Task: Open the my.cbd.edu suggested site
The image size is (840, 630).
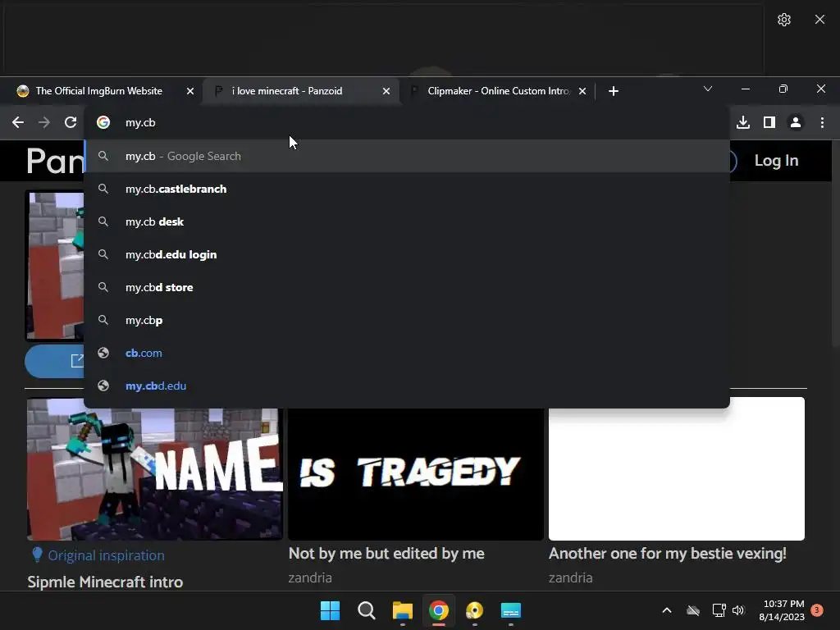Action: pyautogui.click(x=407, y=386)
